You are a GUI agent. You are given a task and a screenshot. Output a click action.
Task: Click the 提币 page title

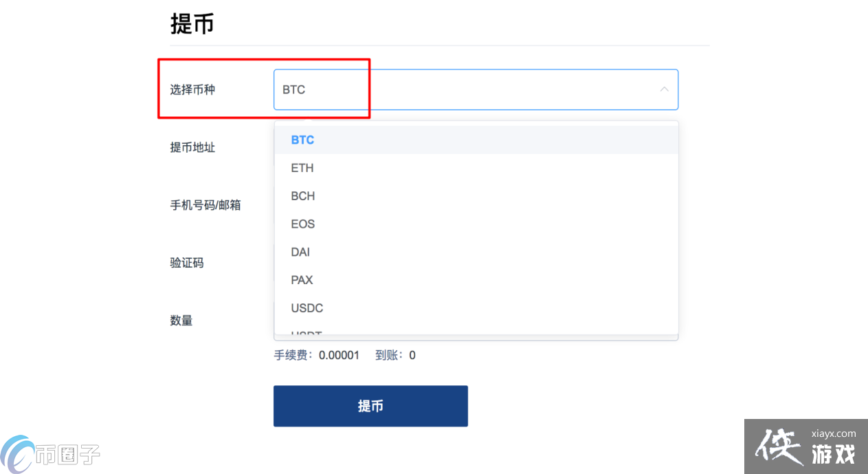[x=192, y=23]
